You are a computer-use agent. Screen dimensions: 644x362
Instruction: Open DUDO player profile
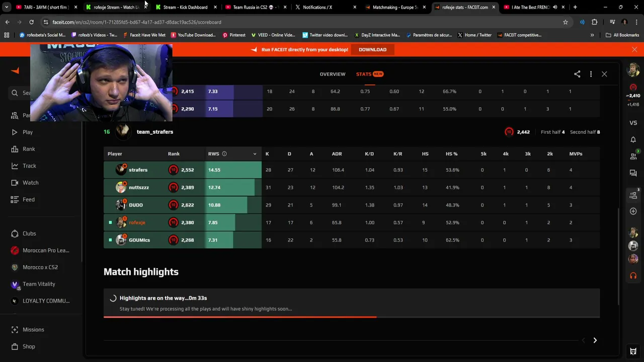pos(136,205)
